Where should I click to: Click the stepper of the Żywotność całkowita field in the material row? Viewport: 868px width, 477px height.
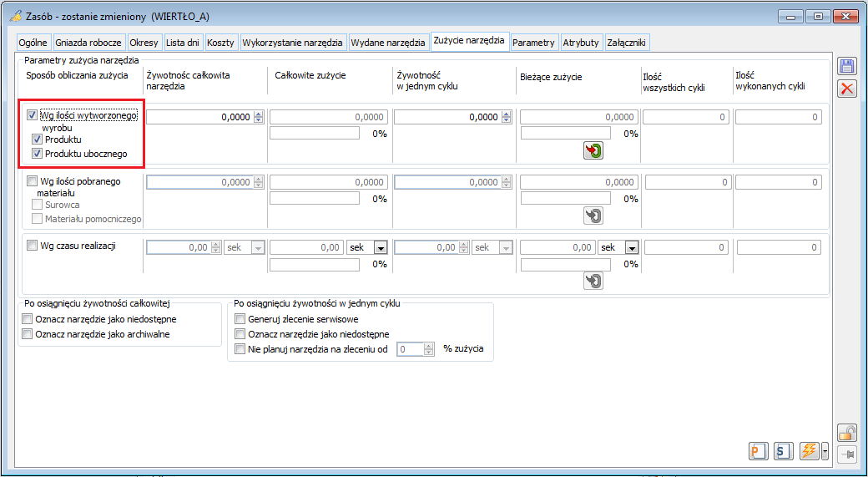pos(259,182)
